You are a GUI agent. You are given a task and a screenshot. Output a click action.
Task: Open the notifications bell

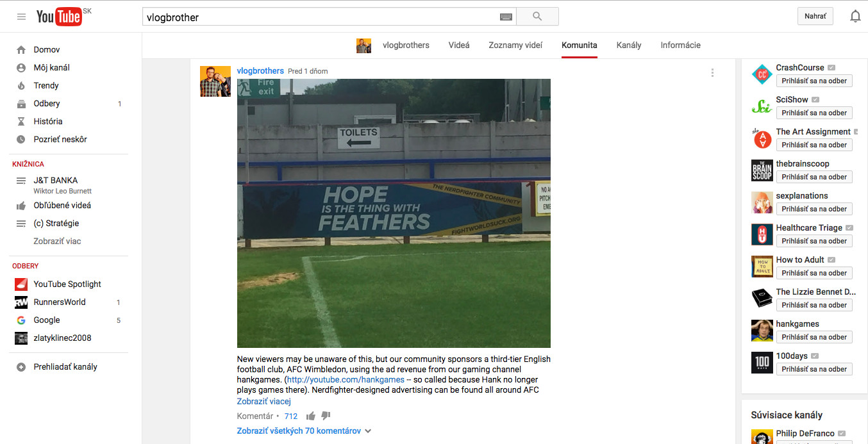[x=855, y=17]
